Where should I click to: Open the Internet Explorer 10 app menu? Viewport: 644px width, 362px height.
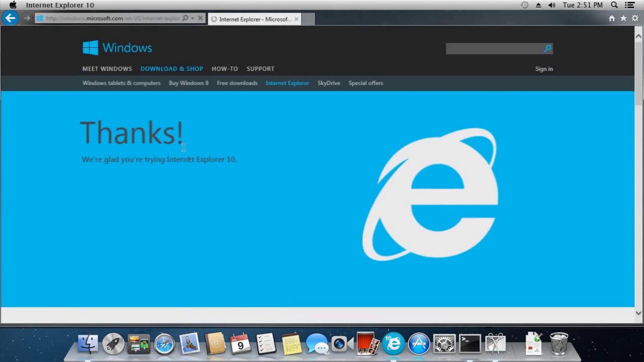click(60, 5)
